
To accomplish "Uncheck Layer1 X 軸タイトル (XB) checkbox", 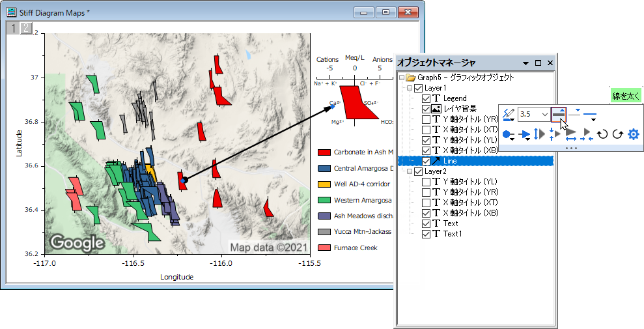I will [427, 150].
